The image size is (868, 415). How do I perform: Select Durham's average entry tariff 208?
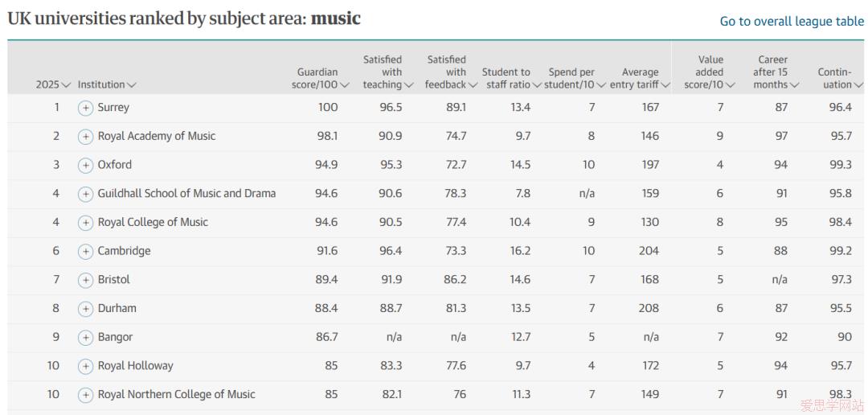coord(649,309)
